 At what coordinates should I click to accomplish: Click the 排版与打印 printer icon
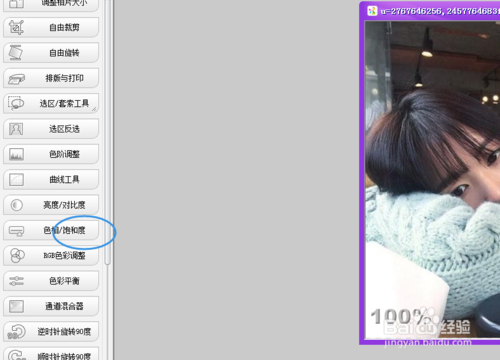16,79
